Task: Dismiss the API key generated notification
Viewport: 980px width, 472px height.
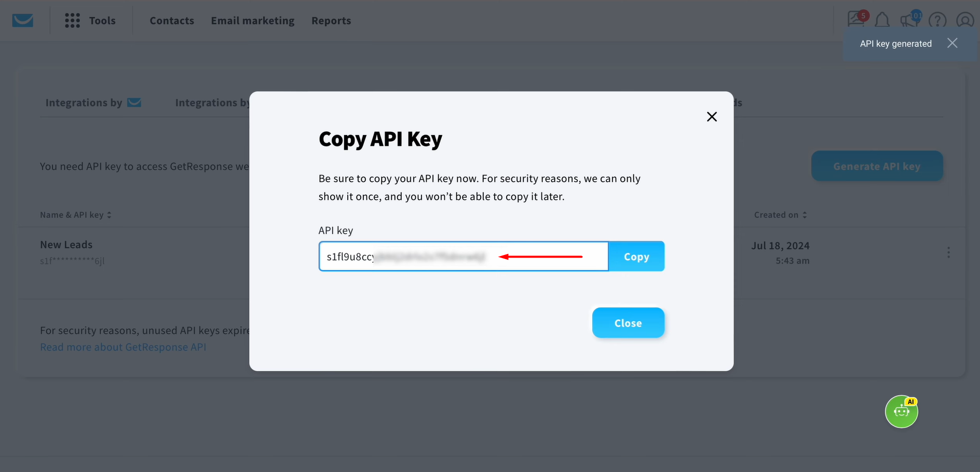Action: pyautogui.click(x=952, y=43)
